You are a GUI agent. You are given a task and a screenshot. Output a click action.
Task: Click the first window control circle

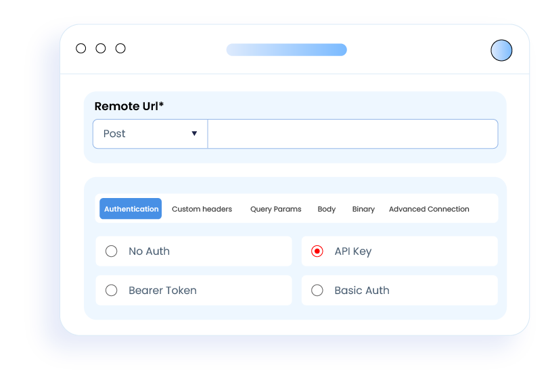pos(81,49)
